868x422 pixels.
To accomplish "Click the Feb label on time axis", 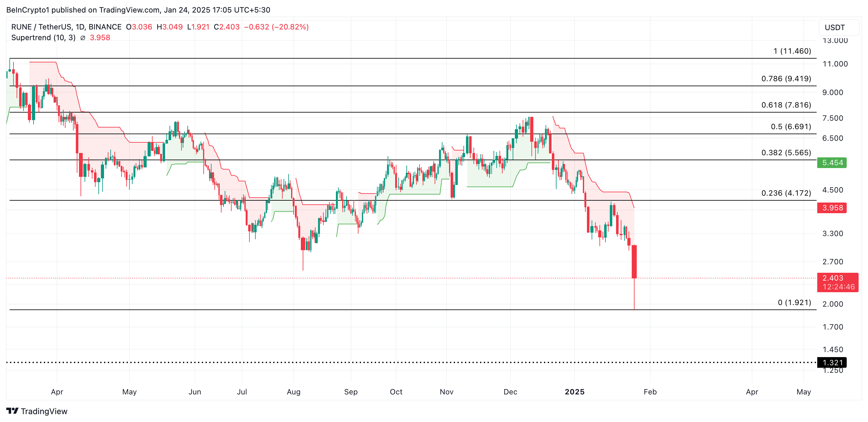I will click(x=650, y=392).
